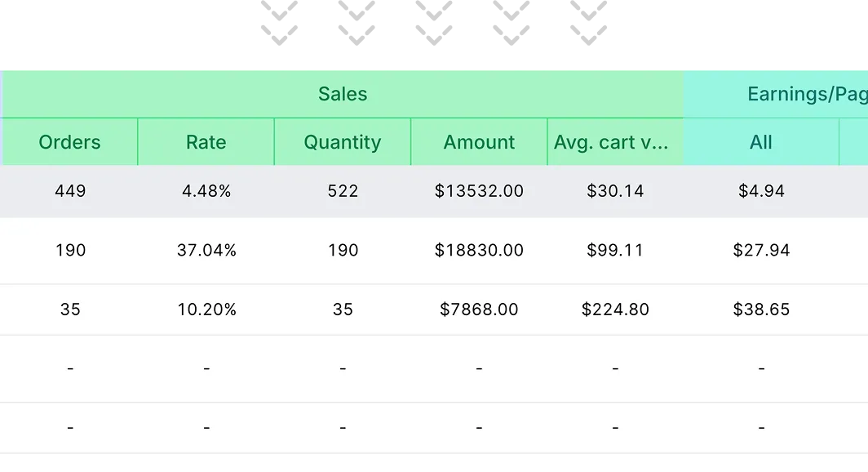This screenshot has height=472, width=868.
Task: Click the All column header under Earnings
Action: tap(761, 142)
